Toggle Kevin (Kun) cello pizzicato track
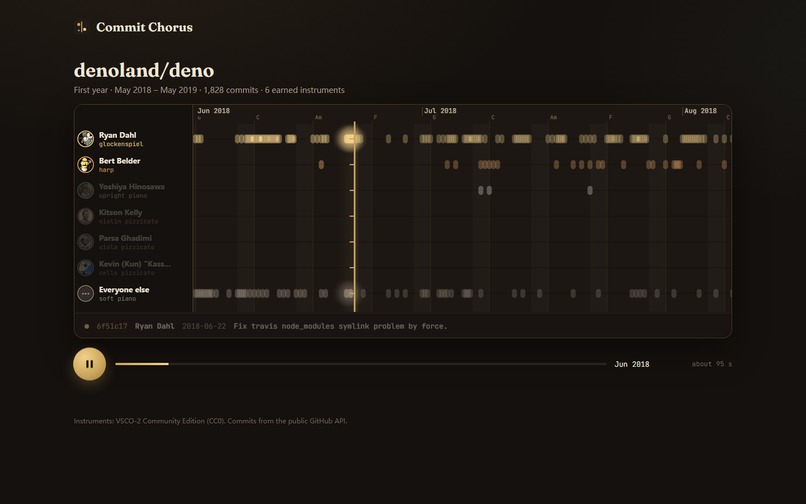806x504 pixels. (134, 267)
